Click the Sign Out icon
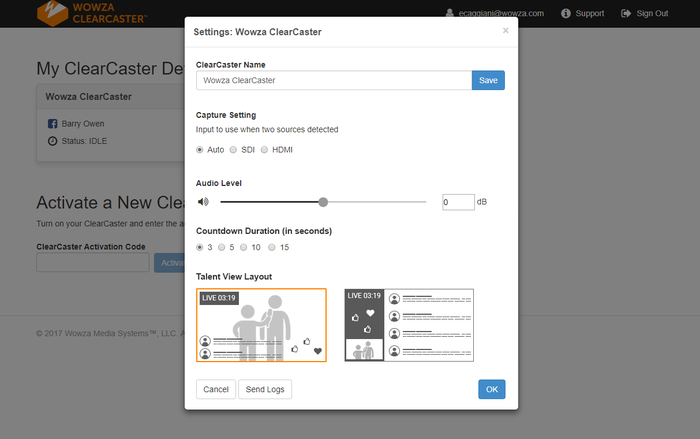 (x=626, y=14)
